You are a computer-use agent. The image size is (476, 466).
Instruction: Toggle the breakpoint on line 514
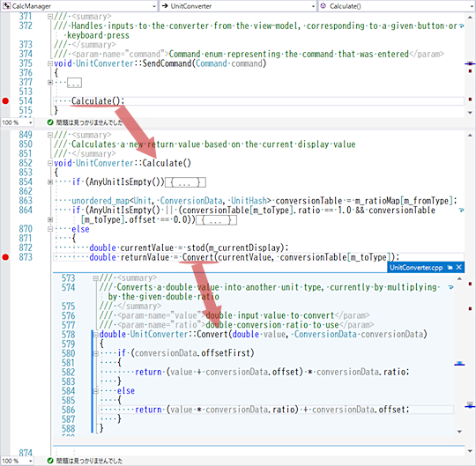[5, 101]
